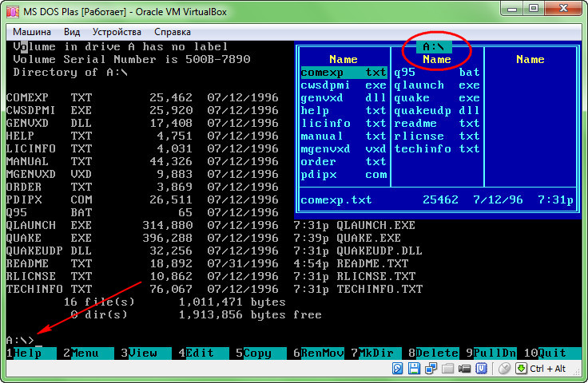Click the 3 View function key
The height and width of the screenshot is (383, 588).
[146, 353]
